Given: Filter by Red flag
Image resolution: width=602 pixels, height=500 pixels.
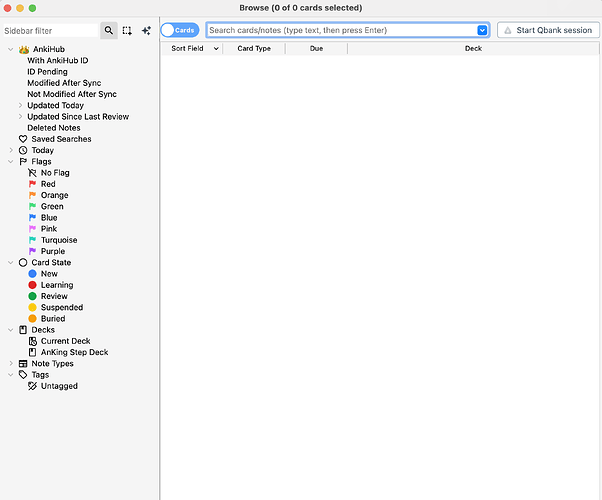Looking at the screenshot, I should pyautogui.click(x=48, y=184).
